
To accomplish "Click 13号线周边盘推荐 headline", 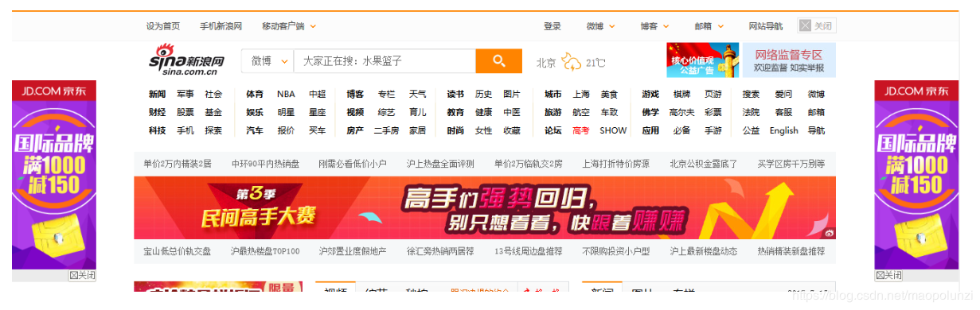I will 529,251.
